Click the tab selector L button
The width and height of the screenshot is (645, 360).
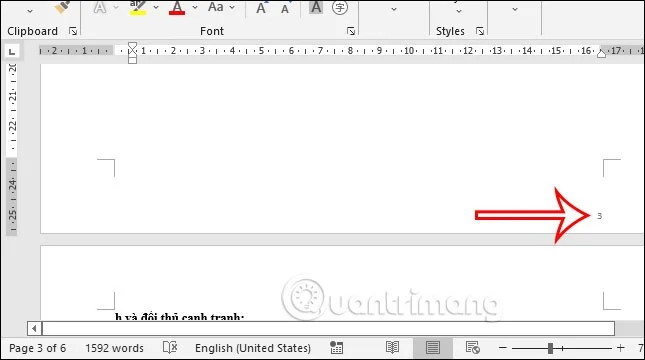(x=12, y=51)
